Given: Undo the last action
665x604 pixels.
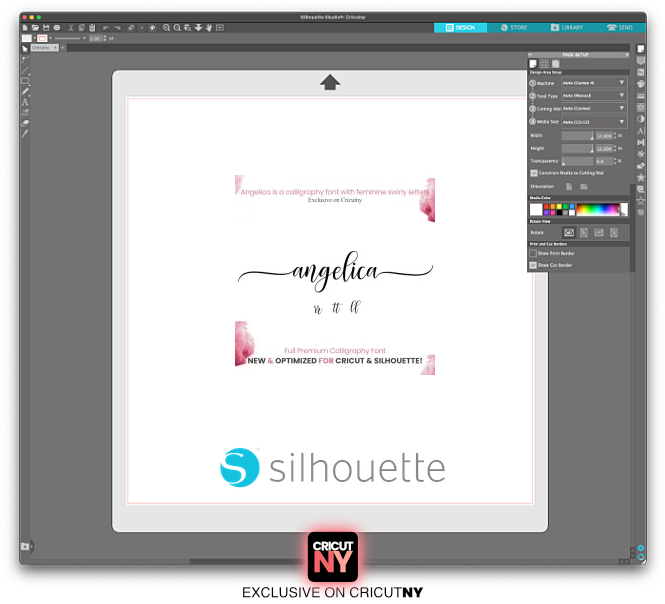Looking at the screenshot, I should point(106,28).
